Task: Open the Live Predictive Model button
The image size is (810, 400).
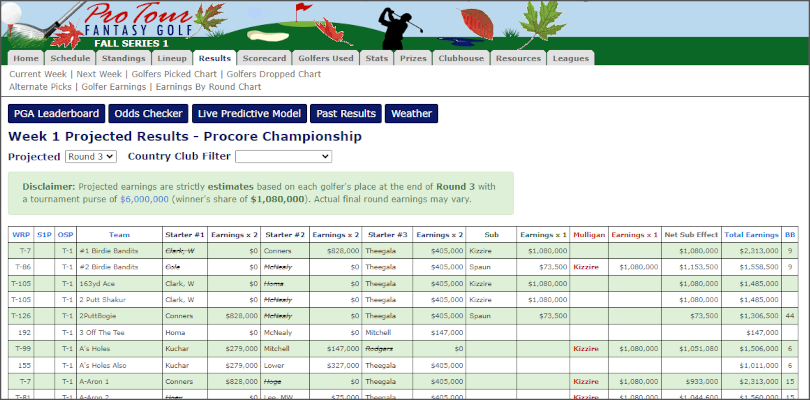Action: click(250, 114)
